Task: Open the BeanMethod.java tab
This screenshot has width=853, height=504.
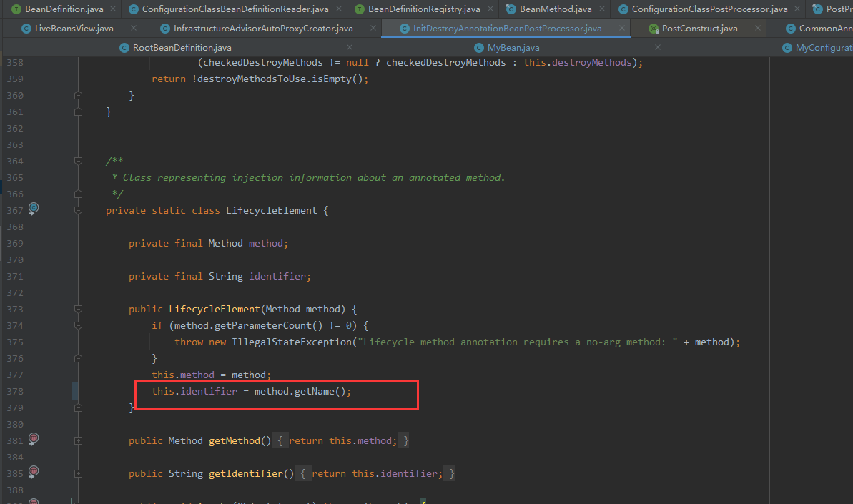Action: (556, 9)
